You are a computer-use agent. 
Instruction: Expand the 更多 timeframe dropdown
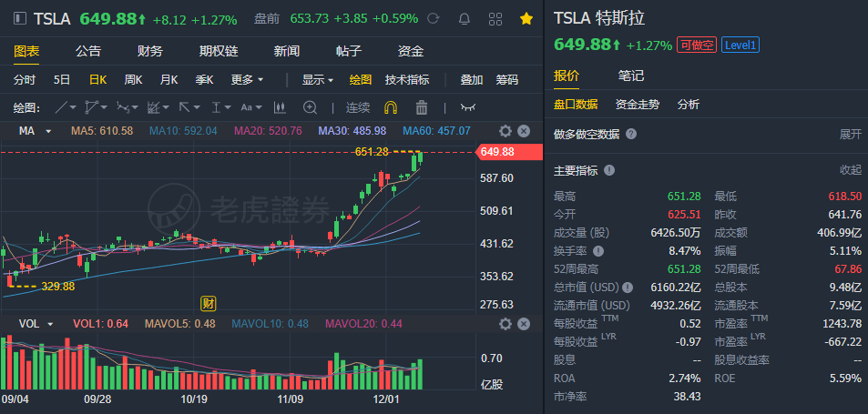tap(247, 79)
